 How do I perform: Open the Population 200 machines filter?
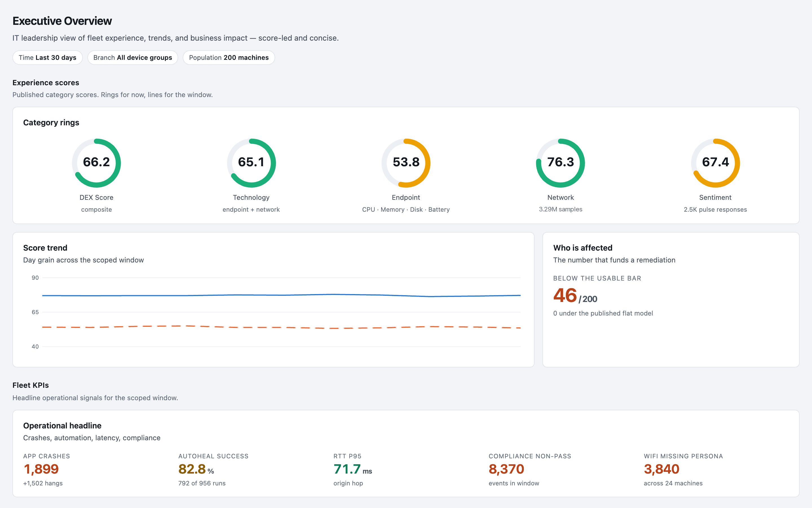229,58
